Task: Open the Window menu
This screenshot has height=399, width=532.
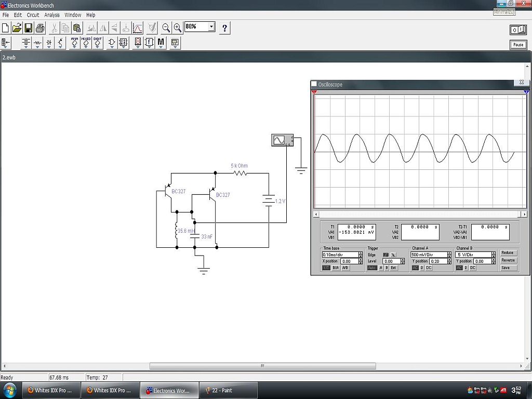Action: click(73, 15)
